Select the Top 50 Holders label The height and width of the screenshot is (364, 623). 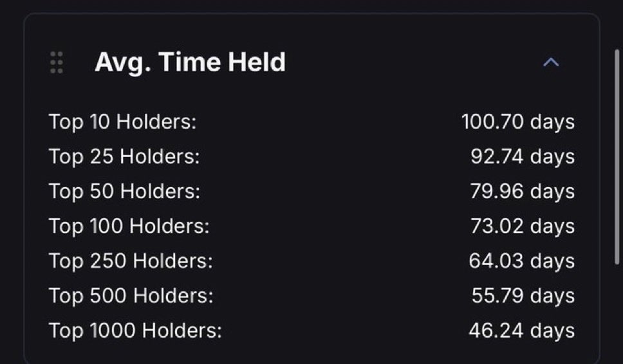(x=124, y=192)
